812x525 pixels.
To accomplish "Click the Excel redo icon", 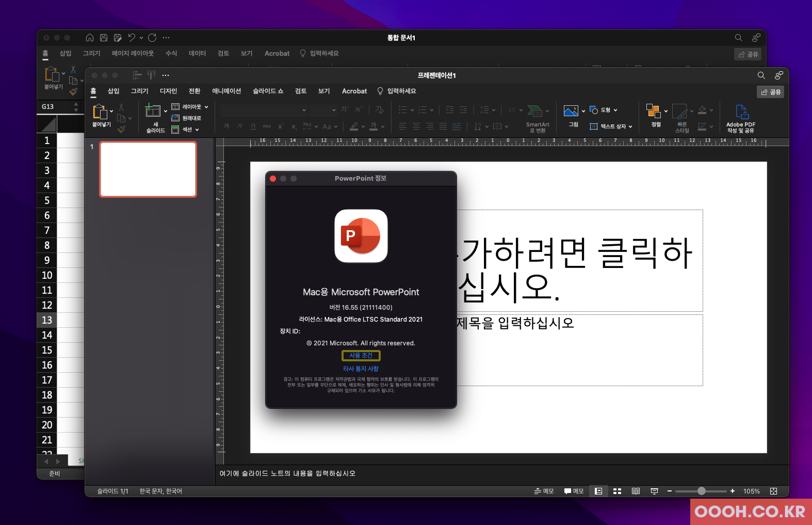I will (x=152, y=38).
